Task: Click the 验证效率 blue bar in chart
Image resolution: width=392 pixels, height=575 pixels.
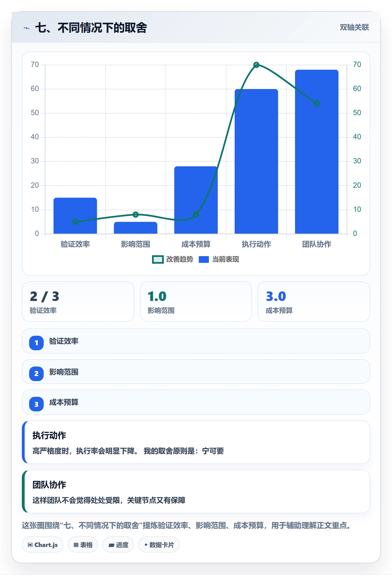Action: click(75, 216)
